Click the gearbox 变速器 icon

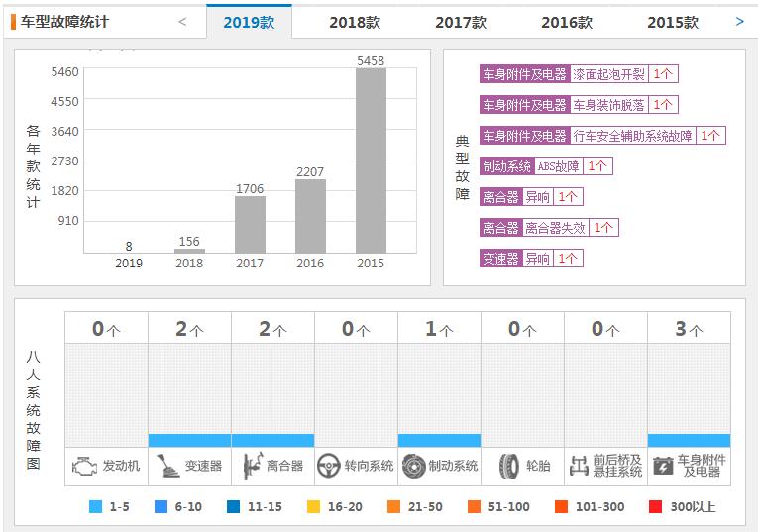(x=167, y=466)
